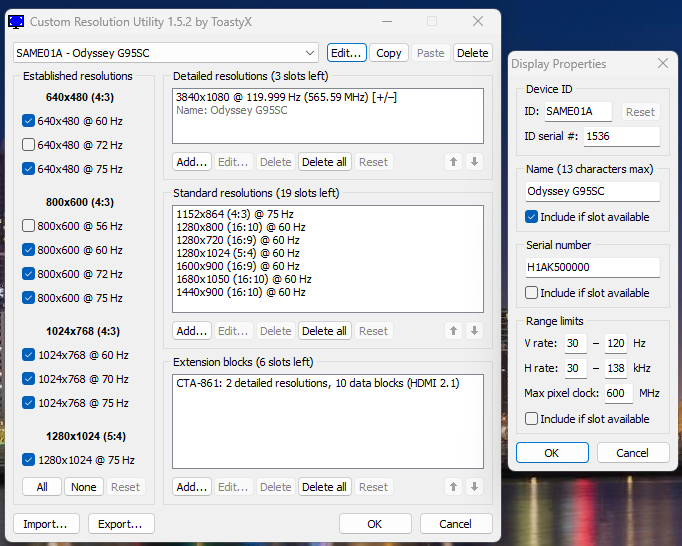Close the Display Properties dialog
Viewport: 682px width, 546px height.
[x=662, y=64]
